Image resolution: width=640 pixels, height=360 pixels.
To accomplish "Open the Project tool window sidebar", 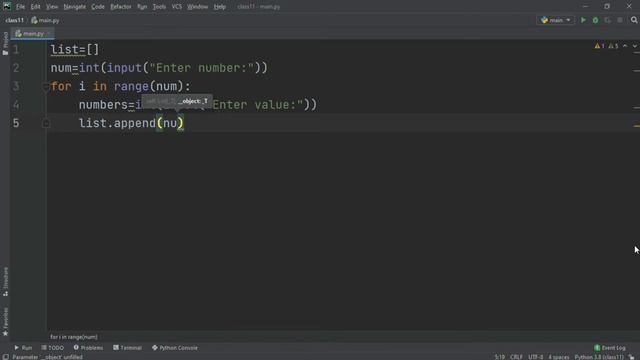I will (x=5, y=43).
